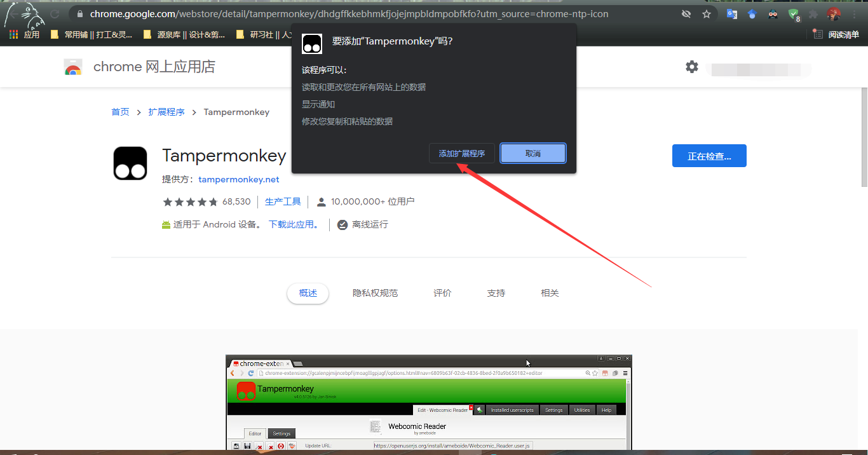
Task: Click the Tampermonkey breadcrumb text
Action: [236, 112]
